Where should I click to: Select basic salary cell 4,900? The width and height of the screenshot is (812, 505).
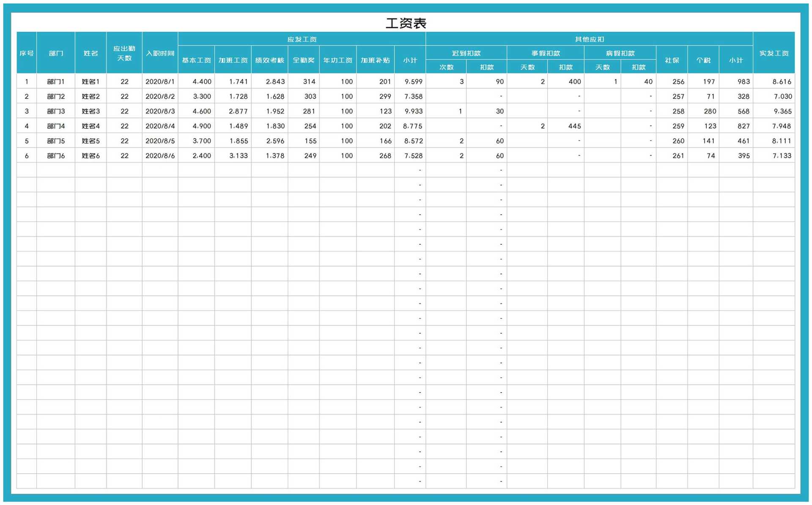[x=196, y=126]
